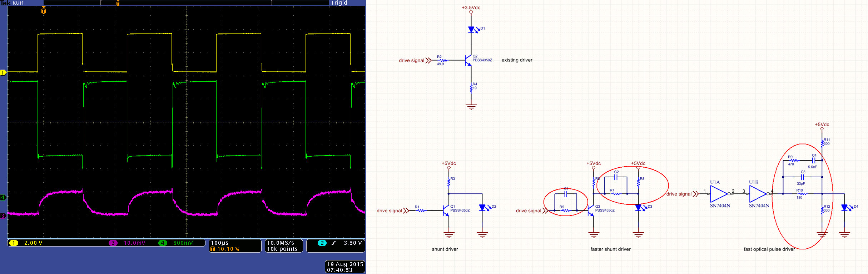Click the existing driver label
868x274 pixels.
517,60
